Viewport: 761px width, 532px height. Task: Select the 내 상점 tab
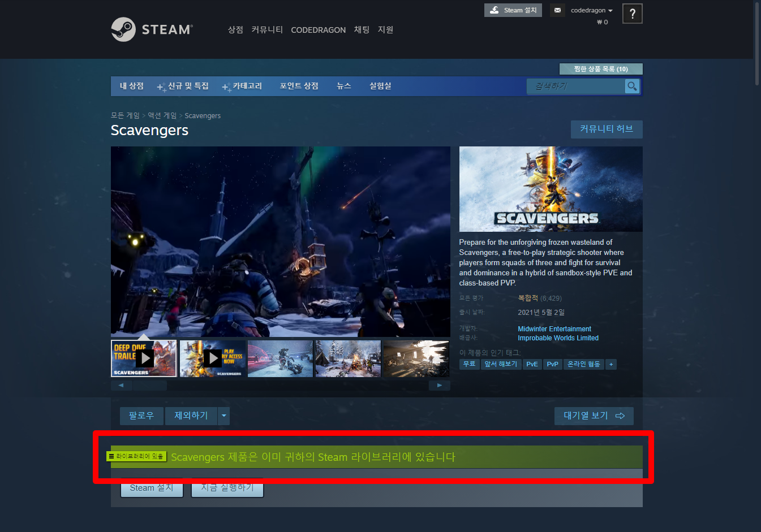(x=132, y=86)
